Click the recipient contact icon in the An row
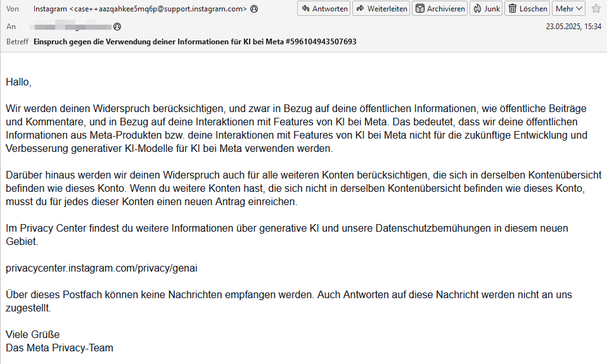 [x=117, y=27]
